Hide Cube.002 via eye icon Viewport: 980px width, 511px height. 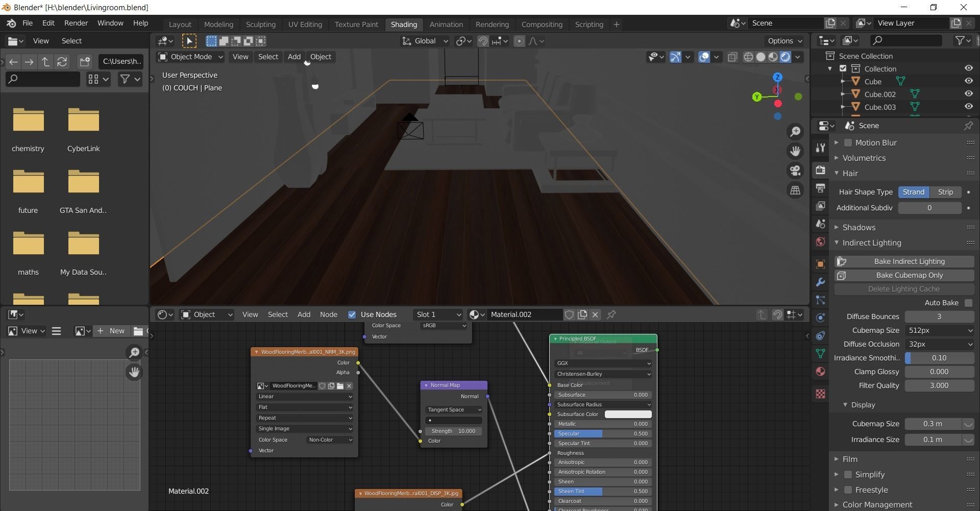[968, 94]
